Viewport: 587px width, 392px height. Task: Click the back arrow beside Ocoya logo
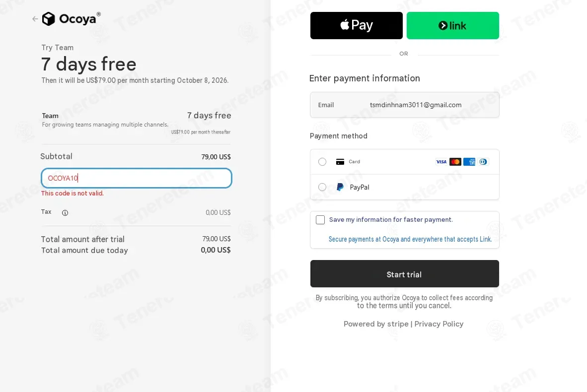point(35,19)
